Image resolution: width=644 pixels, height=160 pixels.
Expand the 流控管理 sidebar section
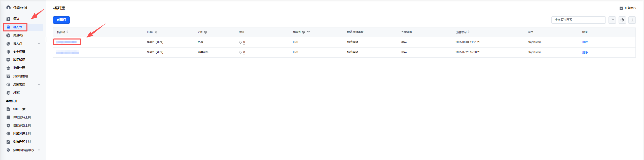pos(39,84)
